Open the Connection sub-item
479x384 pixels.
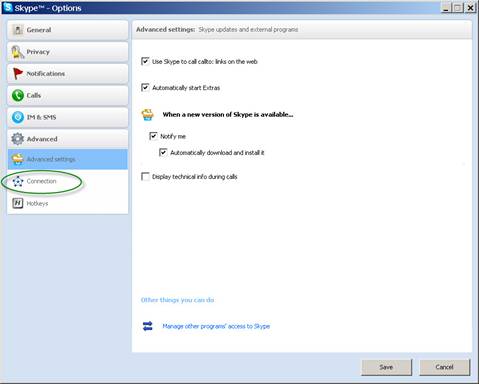[x=68, y=181]
